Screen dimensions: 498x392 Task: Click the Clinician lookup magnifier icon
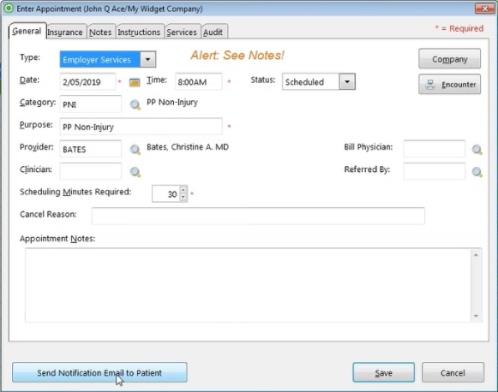tap(135, 172)
